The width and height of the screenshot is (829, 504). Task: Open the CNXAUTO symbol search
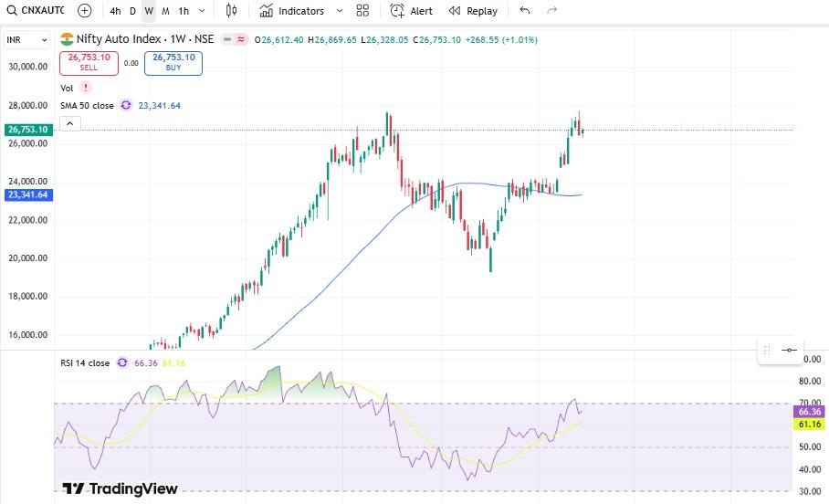[x=36, y=11]
